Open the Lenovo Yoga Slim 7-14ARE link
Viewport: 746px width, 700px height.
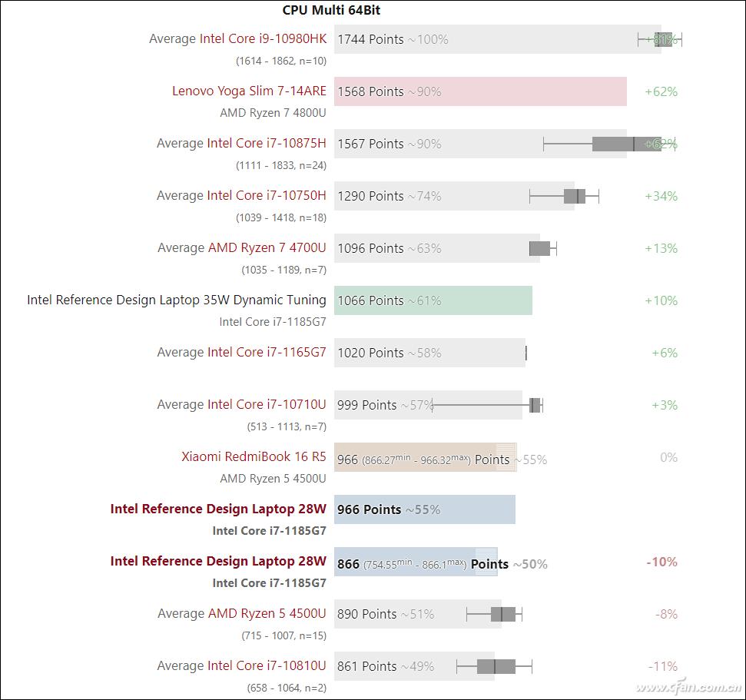[249, 91]
